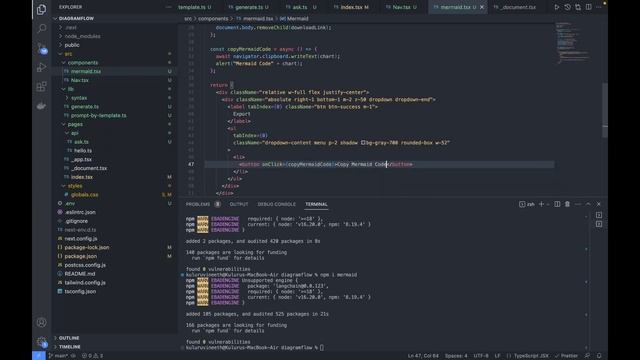640x360 pixels.
Task: Click the timeline history icon in editor toolbar
Action: (x=567, y=7)
